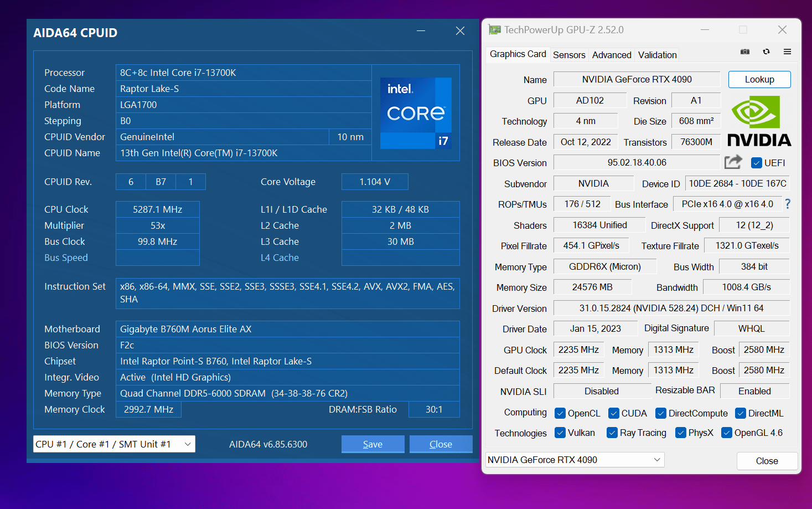The width and height of the screenshot is (812, 509).
Task: Toggle the DirectML checkbox
Action: pos(741,413)
